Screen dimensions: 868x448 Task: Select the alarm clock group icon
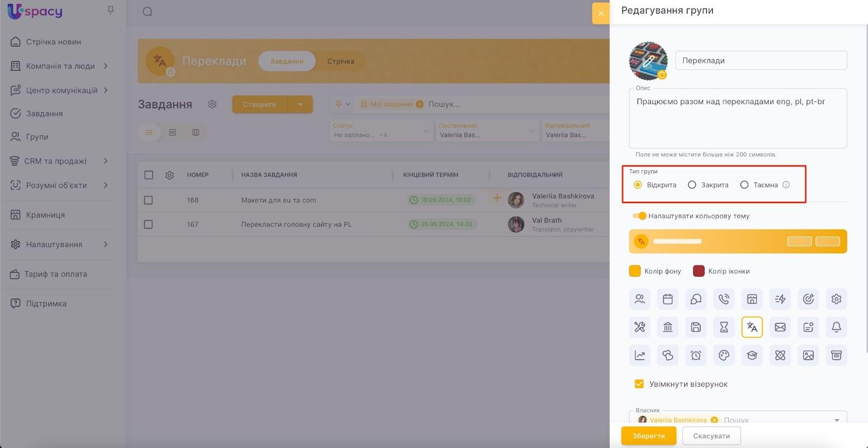tap(696, 355)
